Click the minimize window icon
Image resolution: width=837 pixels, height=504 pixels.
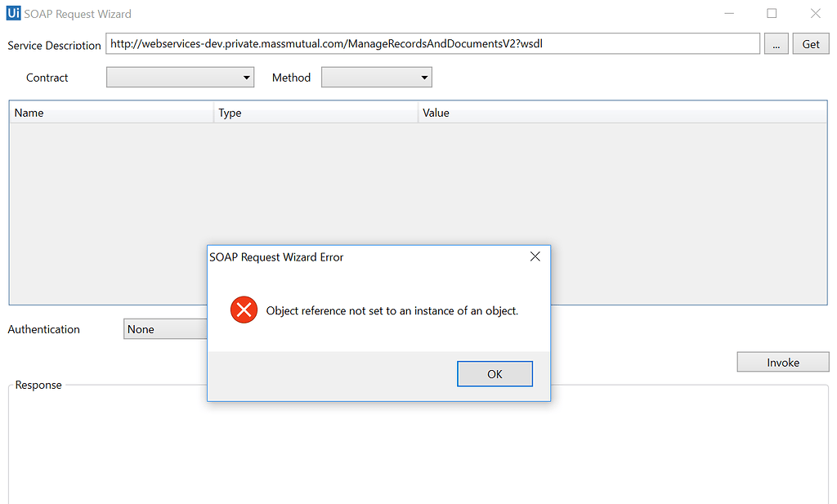coord(728,13)
